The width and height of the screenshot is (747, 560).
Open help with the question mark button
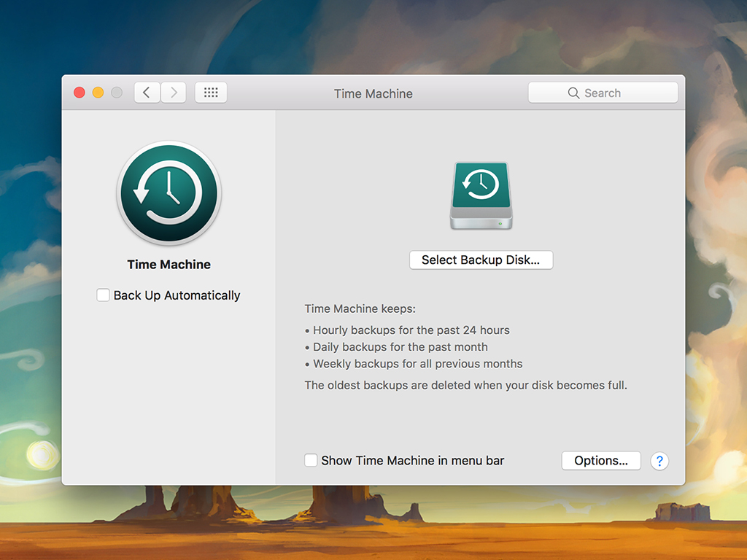(x=659, y=461)
